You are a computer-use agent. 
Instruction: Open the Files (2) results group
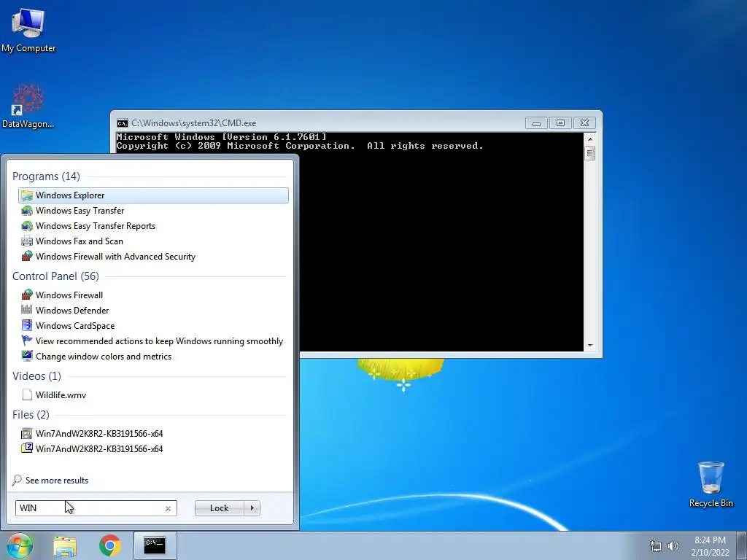pos(31,415)
